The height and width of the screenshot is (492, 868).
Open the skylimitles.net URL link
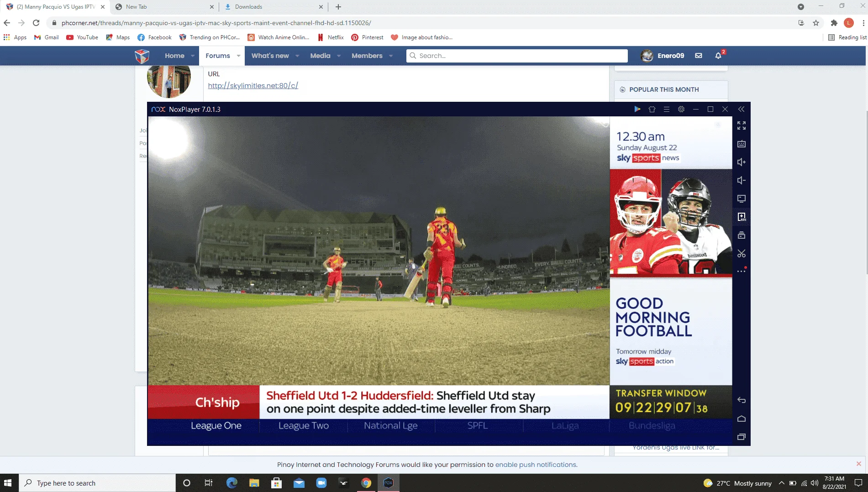coord(253,85)
